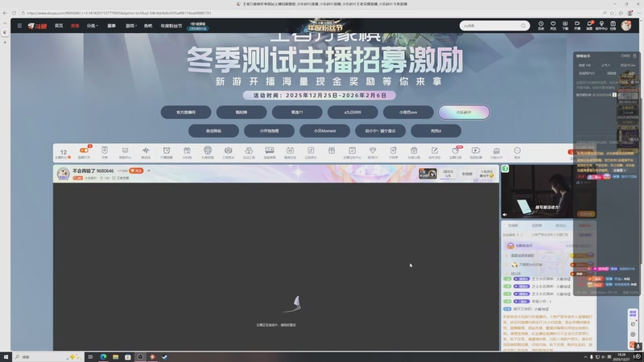Open Microsoft Edge from the taskbar

click(103, 356)
